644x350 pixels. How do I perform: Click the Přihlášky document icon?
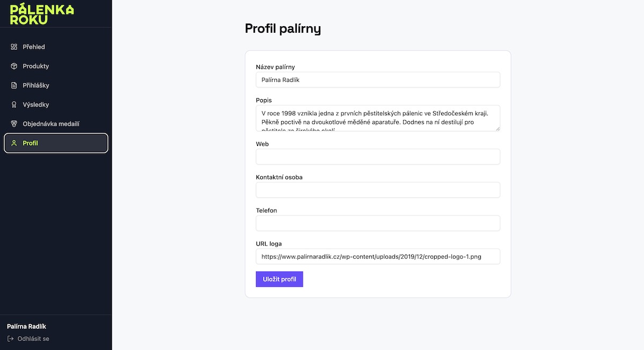pos(14,86)
